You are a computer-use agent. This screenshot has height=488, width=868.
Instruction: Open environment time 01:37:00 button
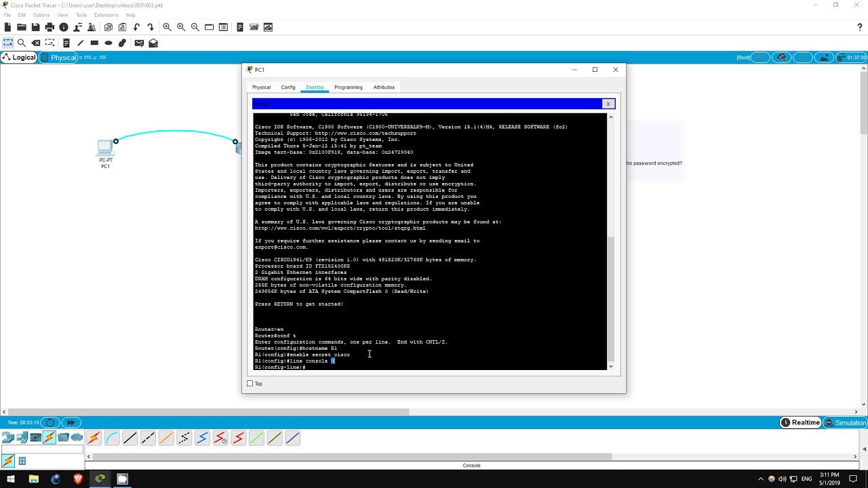[852, 58]
